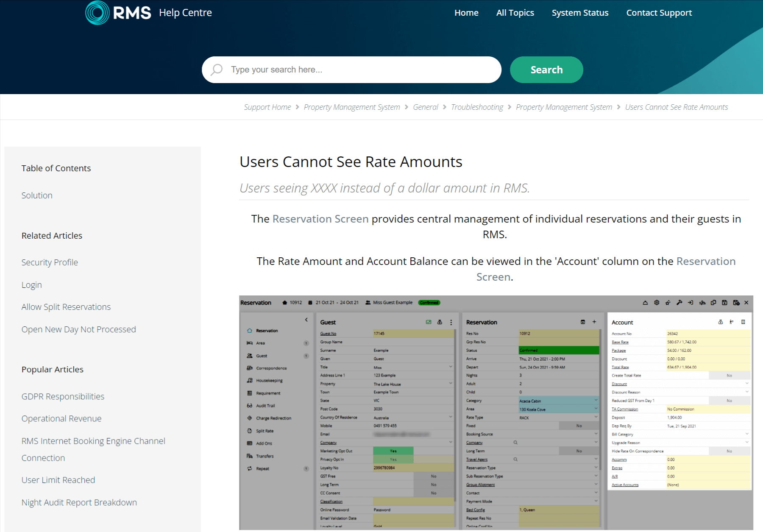The height and width of the screenshot is (532, 763).
Task: Click the save disk icon in screenshot toolbar
Action: click(x=724, y=303)
